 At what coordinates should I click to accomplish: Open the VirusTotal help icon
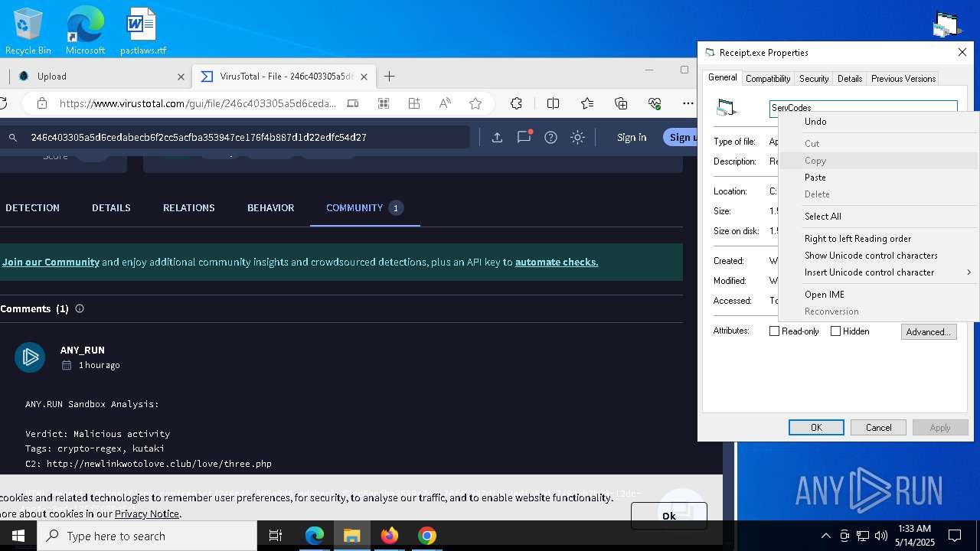[550, 137]
